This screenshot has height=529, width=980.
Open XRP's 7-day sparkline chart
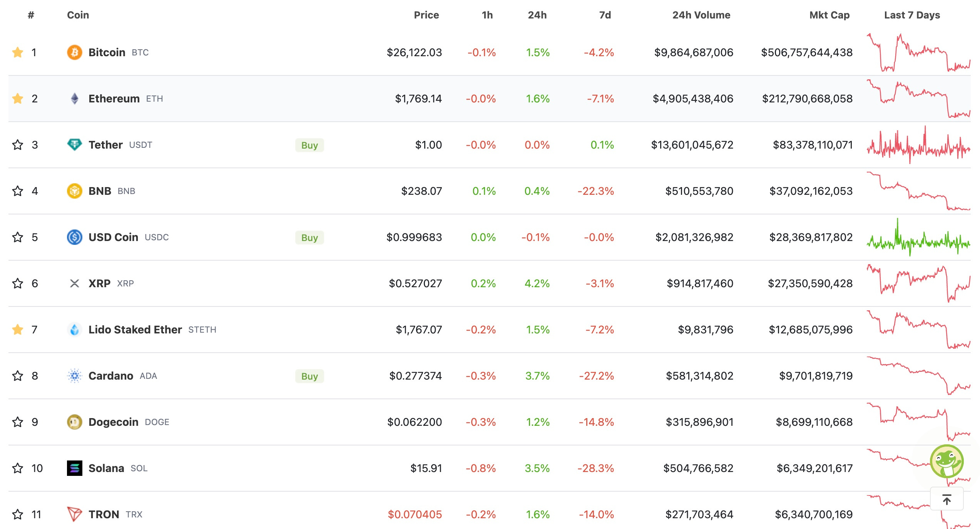tap(918, 283)
